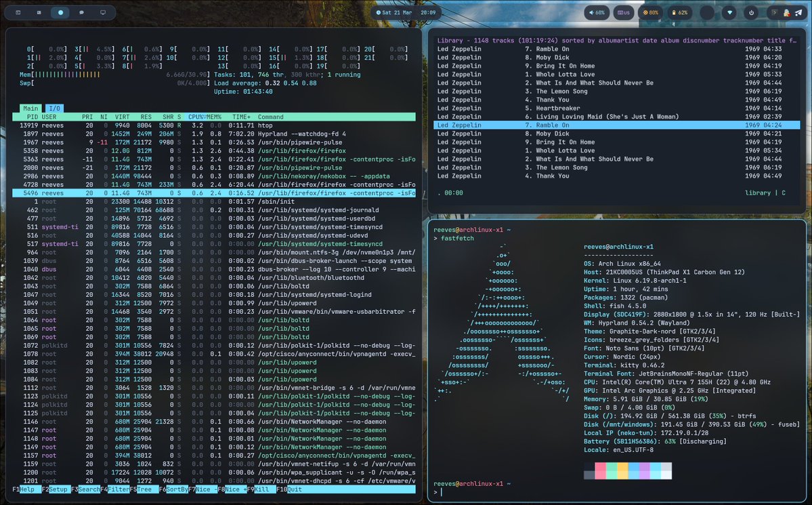812x505 pixels.
Task: Click the clock showing Sat 21 Mar 20:09
Action: tap(406, 12)
